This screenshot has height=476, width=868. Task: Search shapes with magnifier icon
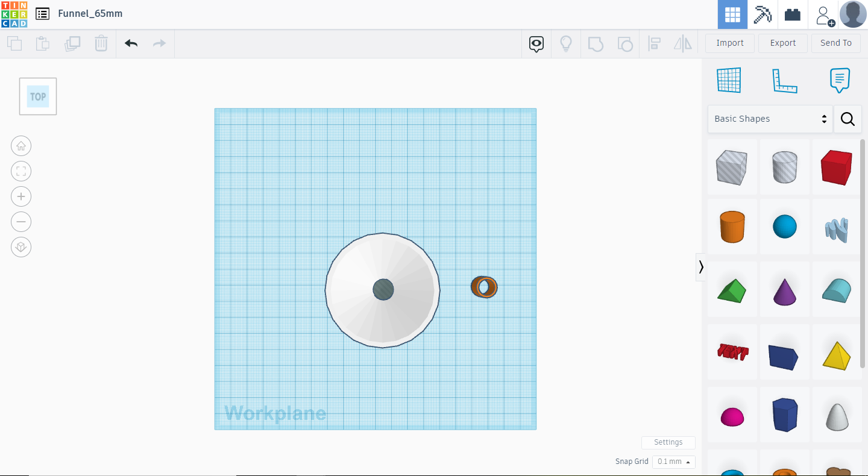pyautogui.click(x=848, y=119)
